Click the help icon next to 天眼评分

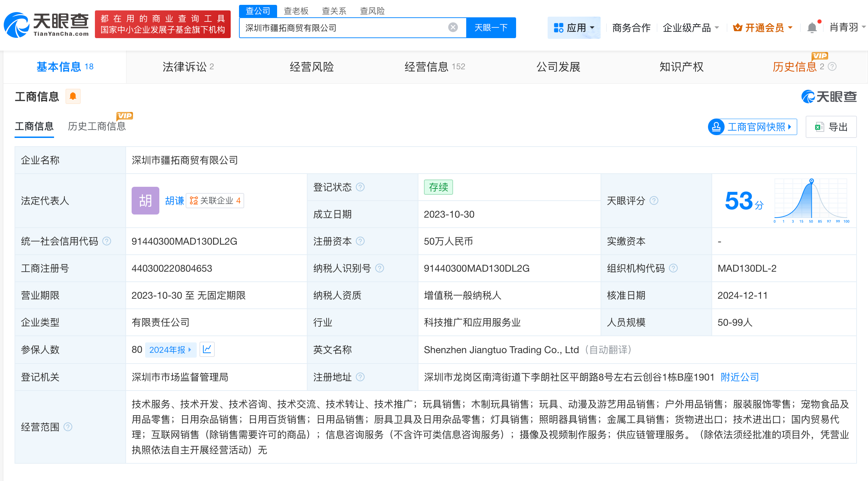click(x=654, y=201)
